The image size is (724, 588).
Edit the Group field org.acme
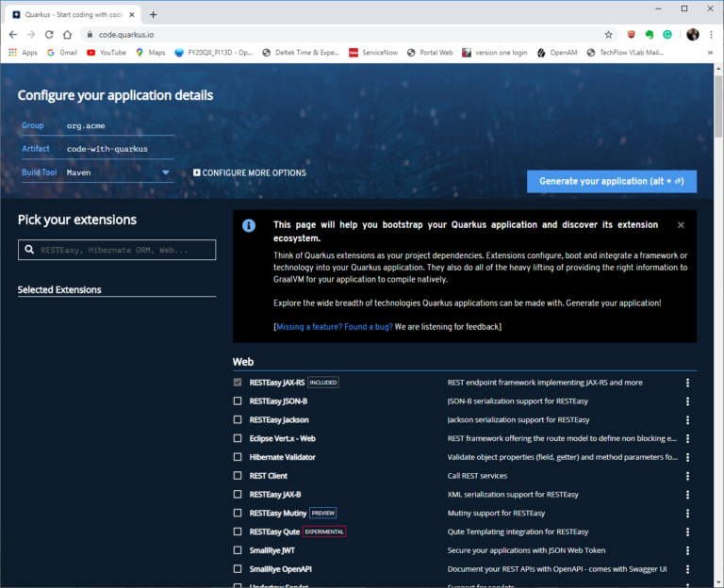(x=120, y=125)
